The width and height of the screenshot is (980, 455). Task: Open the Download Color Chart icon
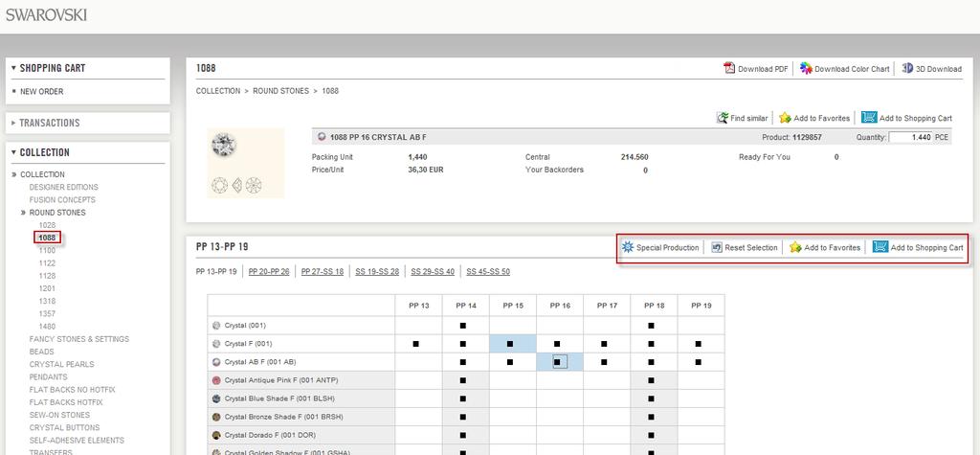point(806,68)
